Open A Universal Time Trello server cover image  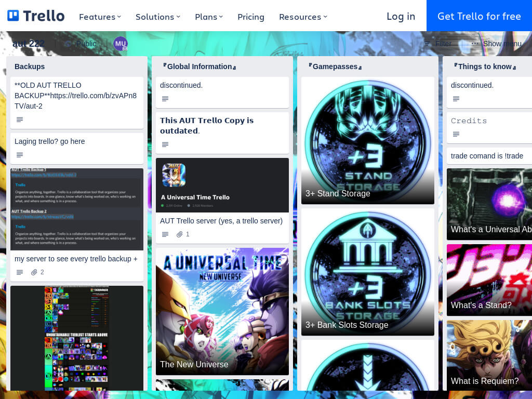point(222,185)
